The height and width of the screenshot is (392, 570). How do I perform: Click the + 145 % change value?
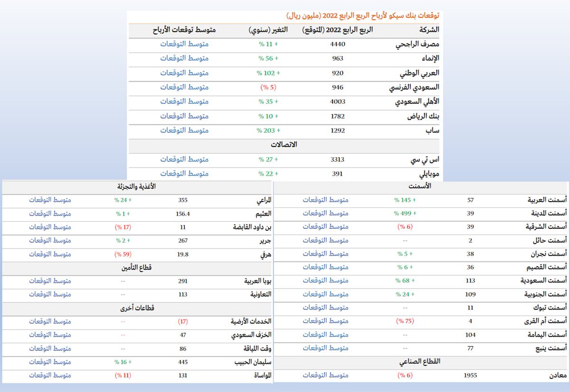(x=406, y=200)
